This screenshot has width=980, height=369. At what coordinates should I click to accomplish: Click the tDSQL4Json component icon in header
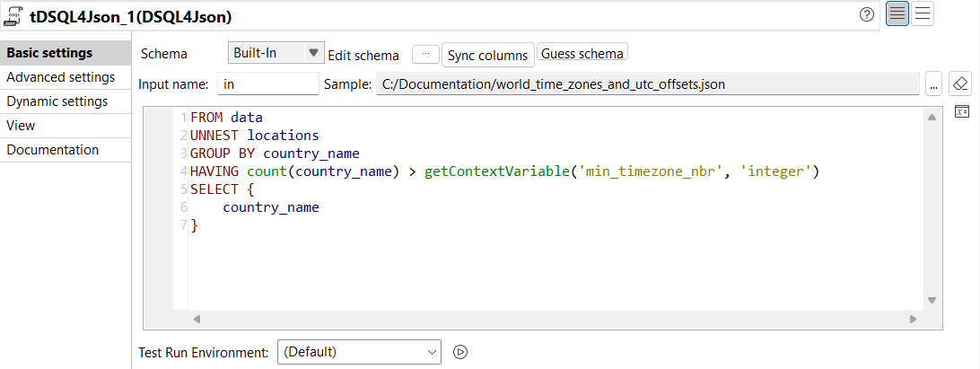click(13, 15)
